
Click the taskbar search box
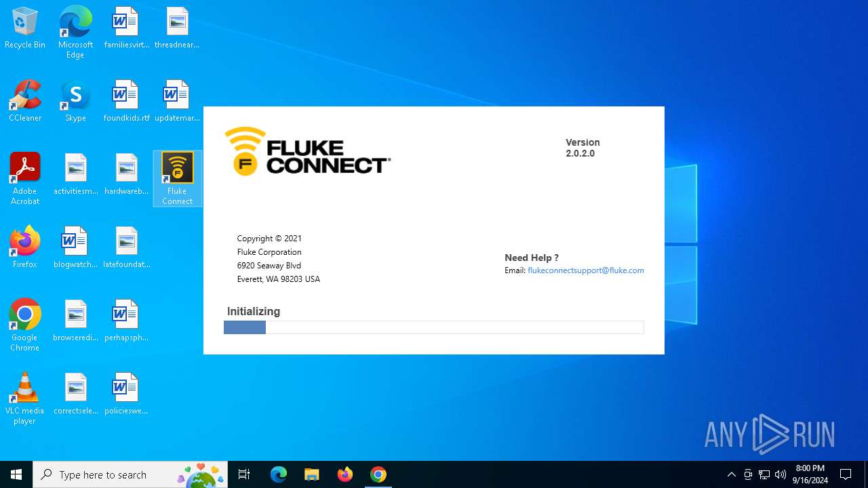click(x=131, y=474)
